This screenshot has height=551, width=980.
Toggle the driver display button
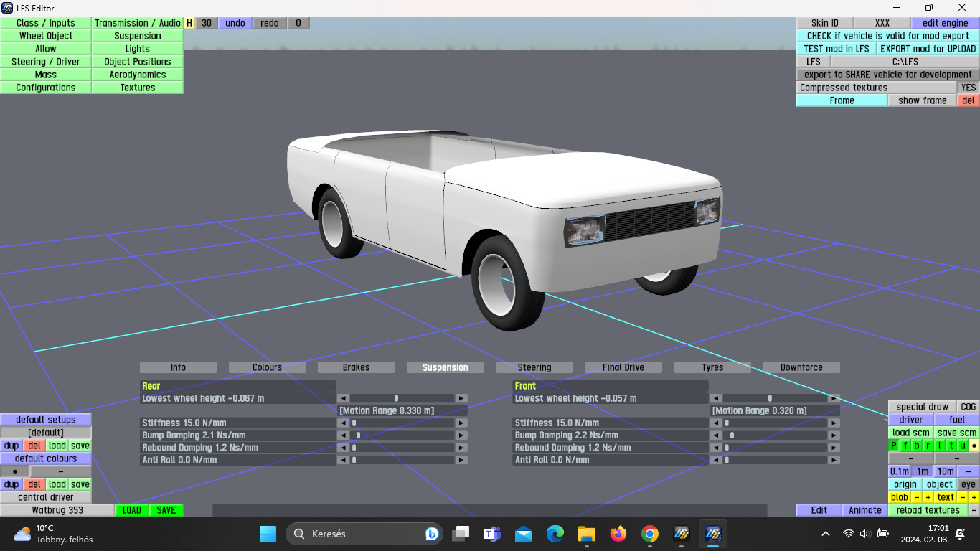pos(911,420)
